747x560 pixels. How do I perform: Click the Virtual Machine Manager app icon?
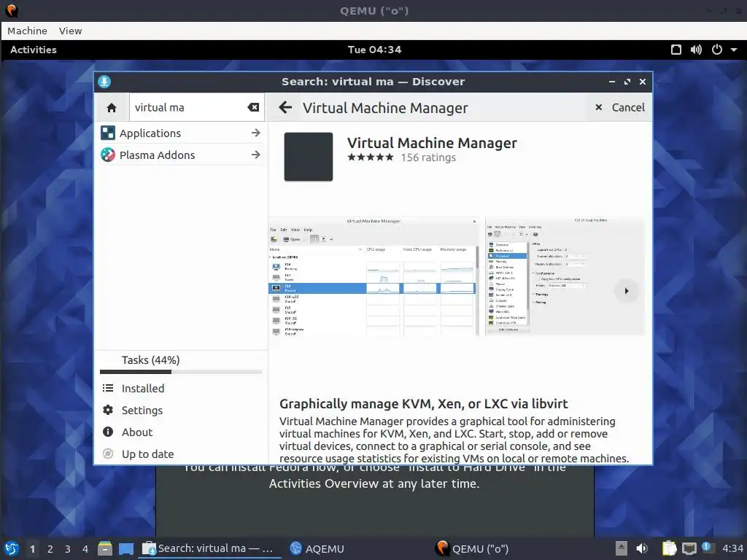309,157
